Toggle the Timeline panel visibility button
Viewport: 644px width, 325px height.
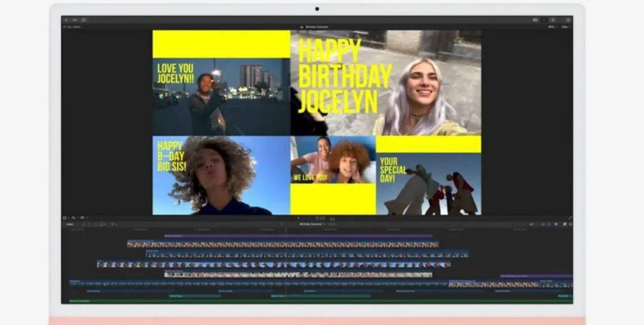(x=544, y=20)
